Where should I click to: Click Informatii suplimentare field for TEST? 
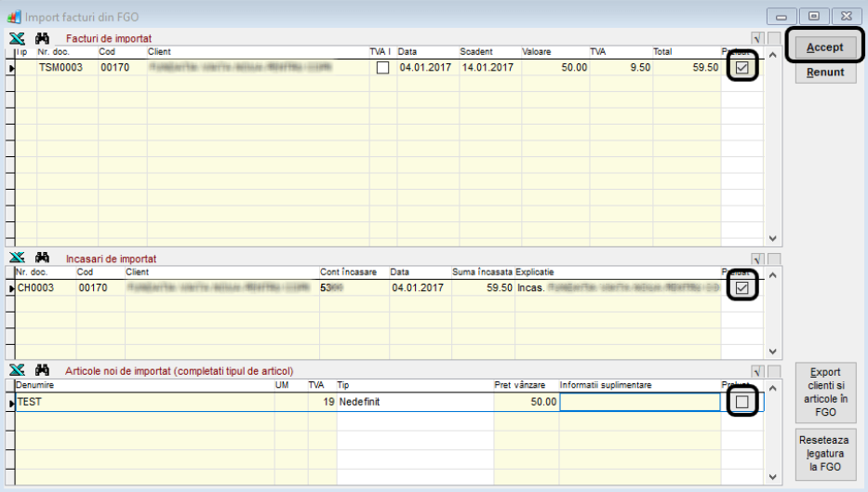pos(639,402)
